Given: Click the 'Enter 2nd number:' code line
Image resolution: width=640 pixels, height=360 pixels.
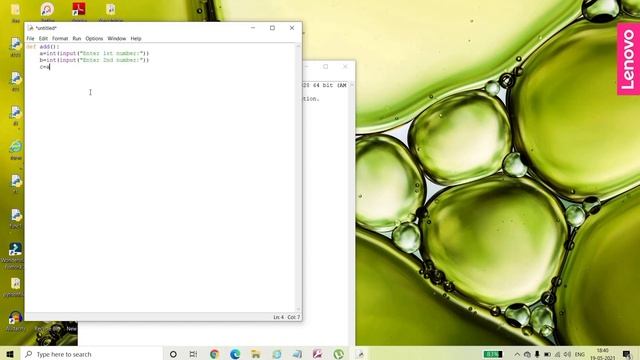Looking at the screenshot, I should coord(94,60).
